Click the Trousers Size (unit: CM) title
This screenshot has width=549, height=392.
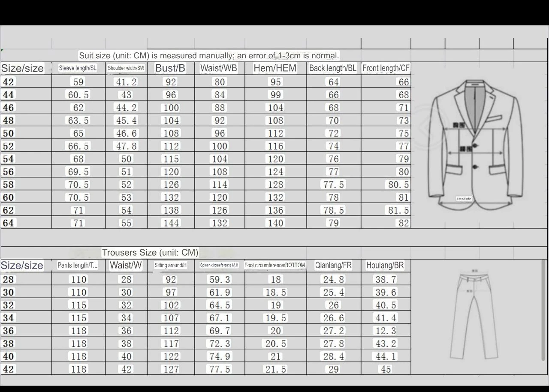tap(150, 253)
